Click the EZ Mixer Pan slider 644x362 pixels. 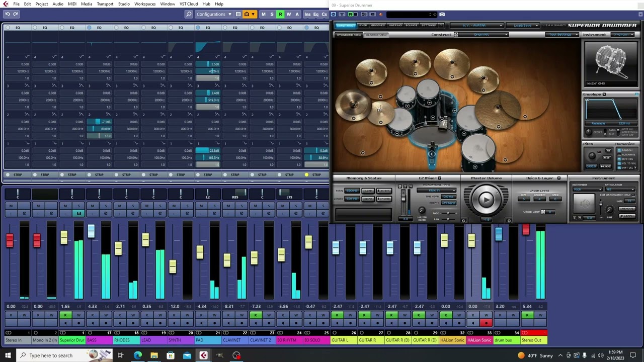[448, 219]
